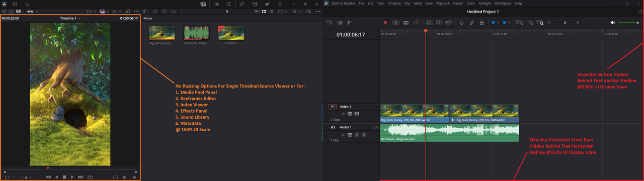Open the Effects magic wand panel

[242, 4]
